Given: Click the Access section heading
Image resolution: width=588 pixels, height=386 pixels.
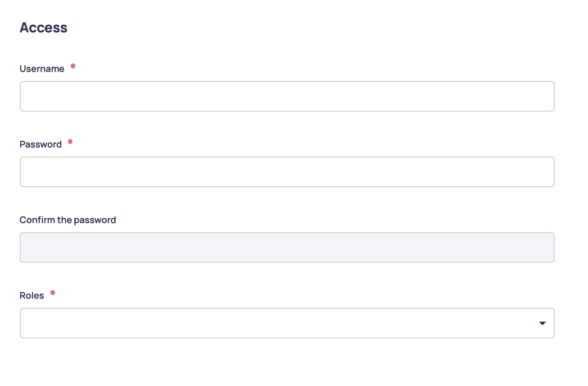Looking at the screenshot, I should [x=44, y=27].
